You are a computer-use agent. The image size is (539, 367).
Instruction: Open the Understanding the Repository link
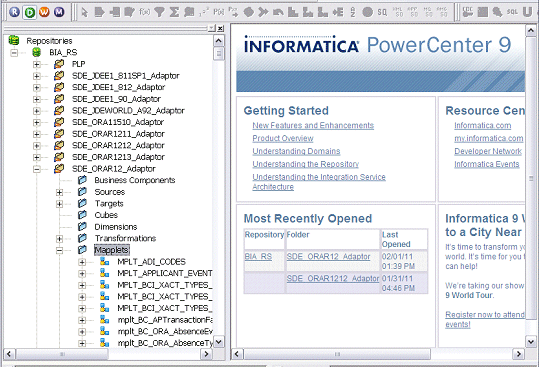pos(306,164)
